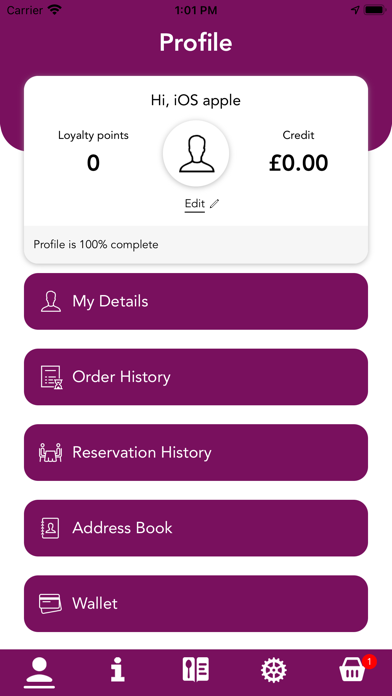Image resolution: width=392 pixels, height=696 pixels.
Task: Open My Details
Action: pyautogui.click(x=196, y=301)
